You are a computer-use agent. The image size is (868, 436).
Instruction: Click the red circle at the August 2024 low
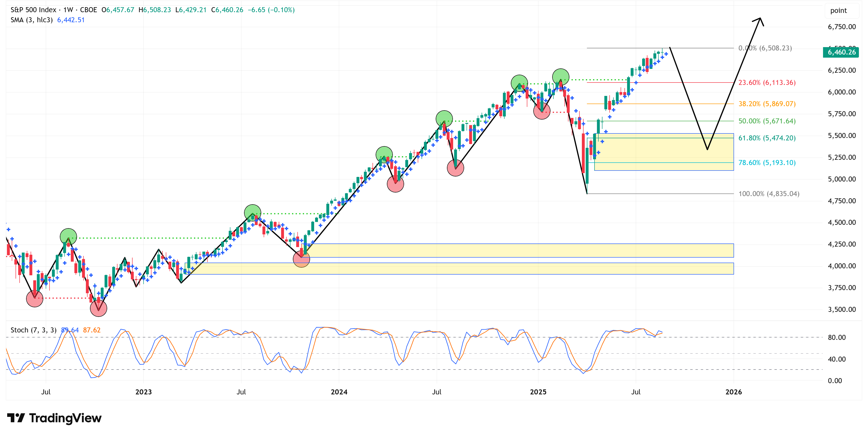455,168
